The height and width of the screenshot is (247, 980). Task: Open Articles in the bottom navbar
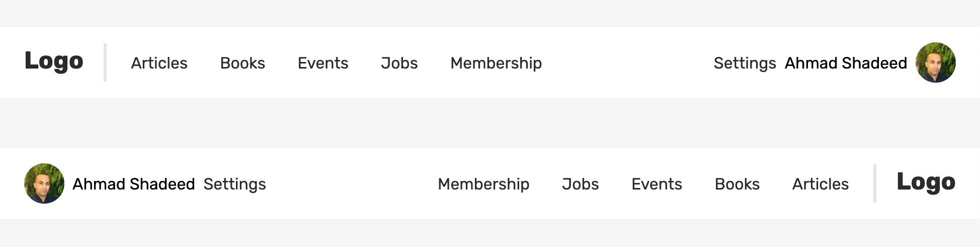tap(821, 184)
